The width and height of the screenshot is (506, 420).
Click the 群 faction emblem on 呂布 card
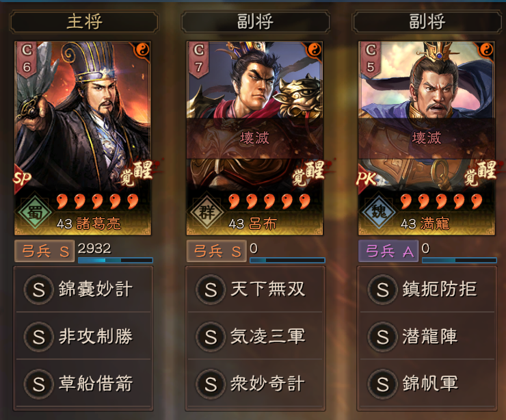tap(207, 212)
